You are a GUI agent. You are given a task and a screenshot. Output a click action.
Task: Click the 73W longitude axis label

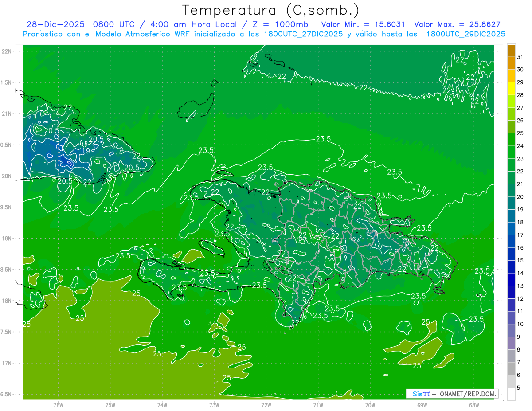(x=214, y=405)
